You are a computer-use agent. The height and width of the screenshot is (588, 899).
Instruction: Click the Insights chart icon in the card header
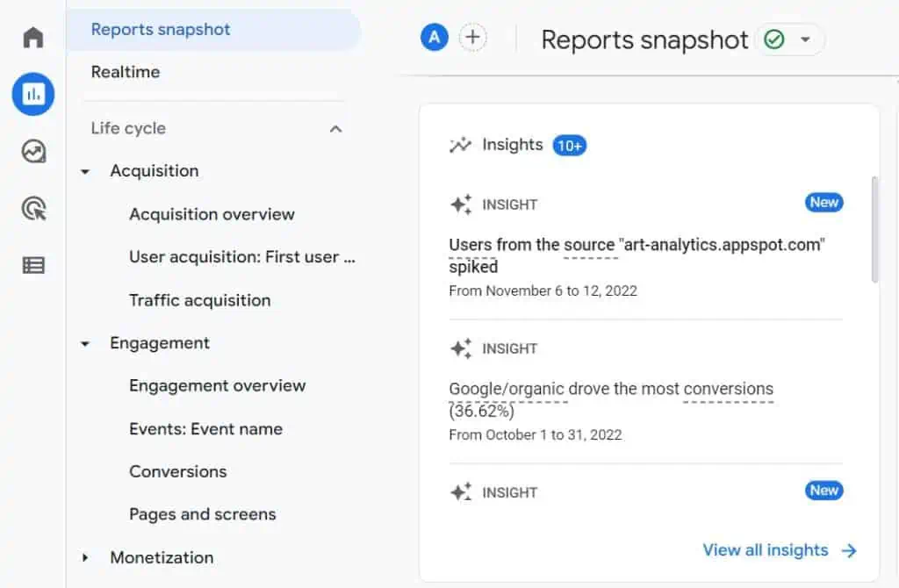click(460, 145)
